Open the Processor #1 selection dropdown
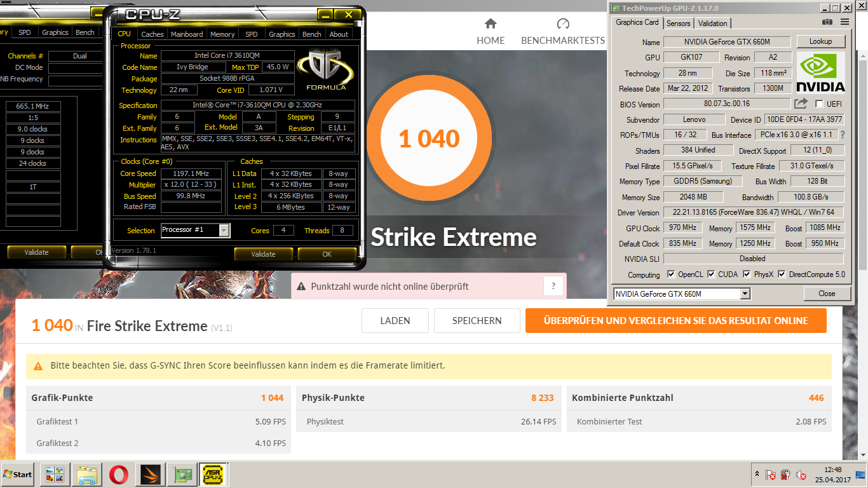This screenshot has width=868, height=488. click(x=224, y=230)
